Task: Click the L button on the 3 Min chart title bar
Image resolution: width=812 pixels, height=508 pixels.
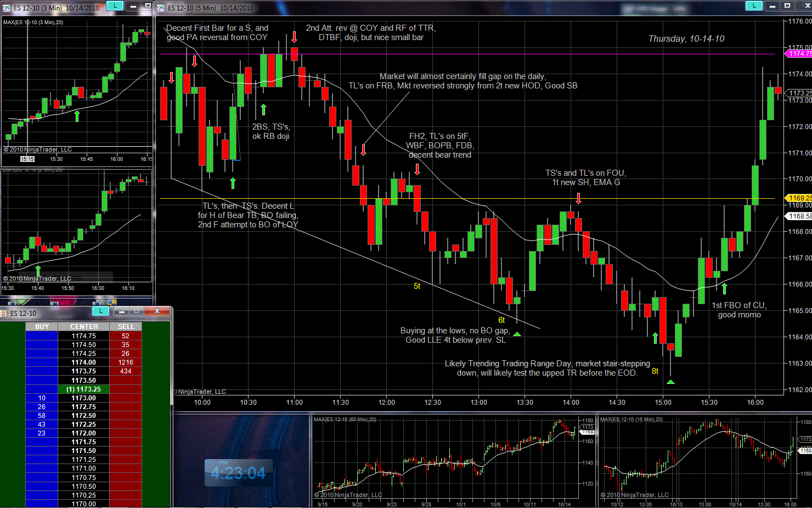Action: click(x=115, y=6)
